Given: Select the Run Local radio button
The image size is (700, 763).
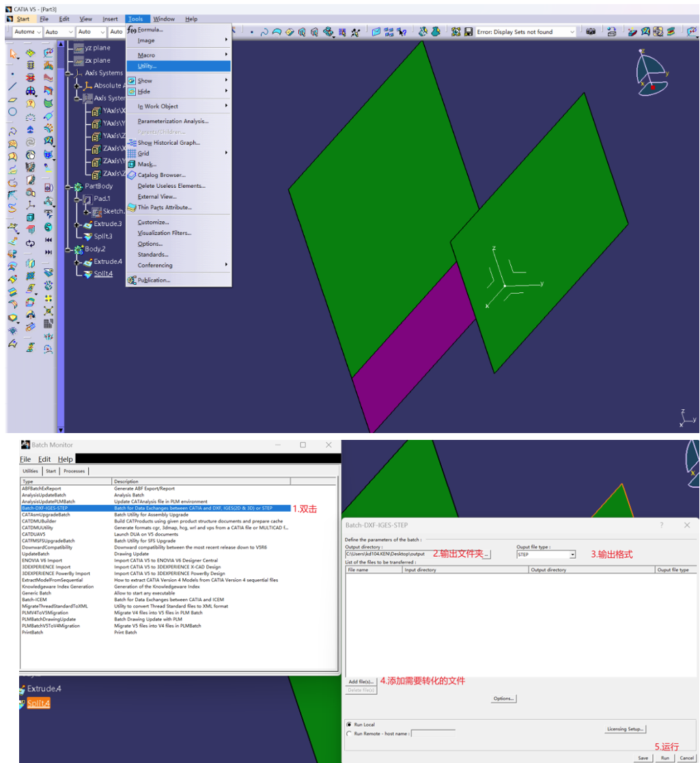Looking at the screenshot, I should (x=349, y=725).
